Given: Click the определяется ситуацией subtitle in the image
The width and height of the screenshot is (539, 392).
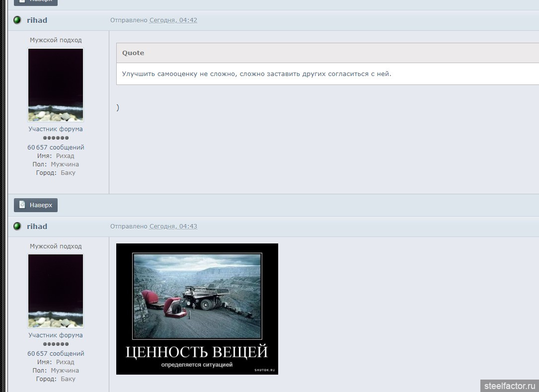Looking at the screenshot, I should (197, 365).
